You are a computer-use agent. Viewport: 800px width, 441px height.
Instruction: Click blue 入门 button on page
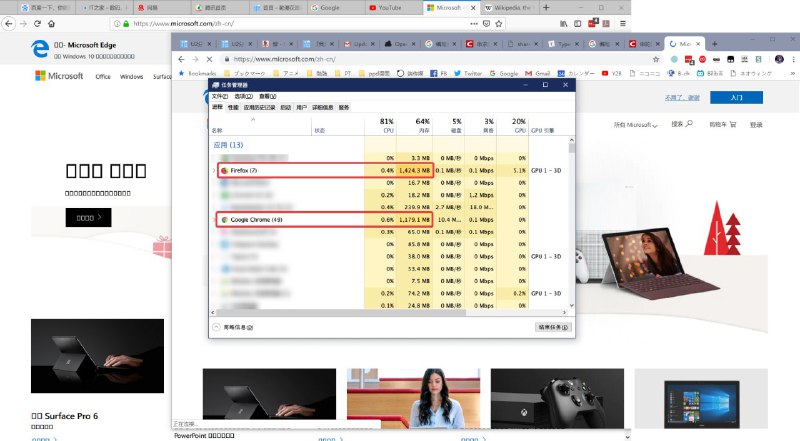736,97
